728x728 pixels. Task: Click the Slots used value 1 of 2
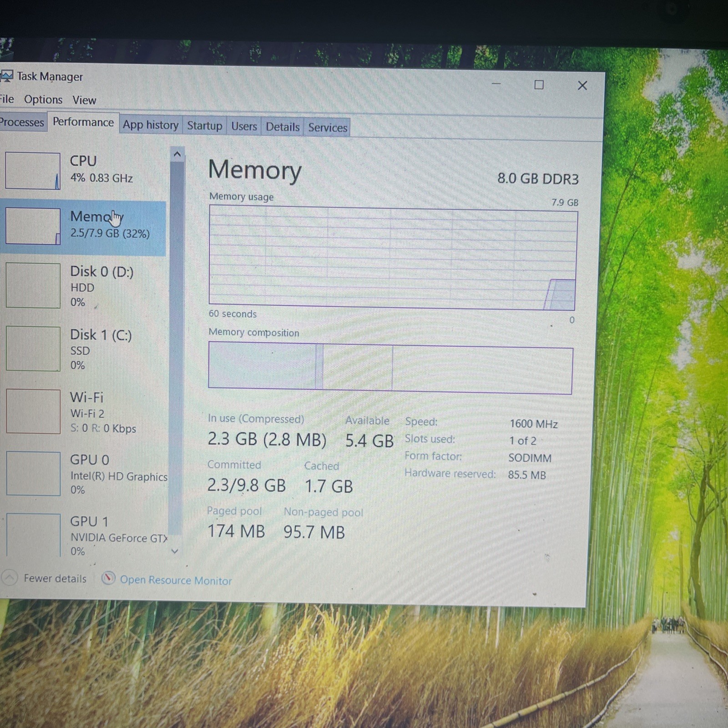tap(523, 440)
